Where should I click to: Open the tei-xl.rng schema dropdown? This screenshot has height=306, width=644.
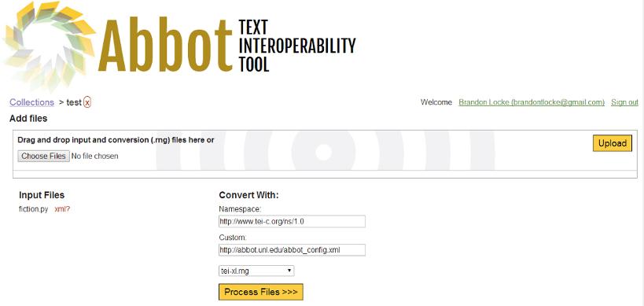click(x=256, y=271)
